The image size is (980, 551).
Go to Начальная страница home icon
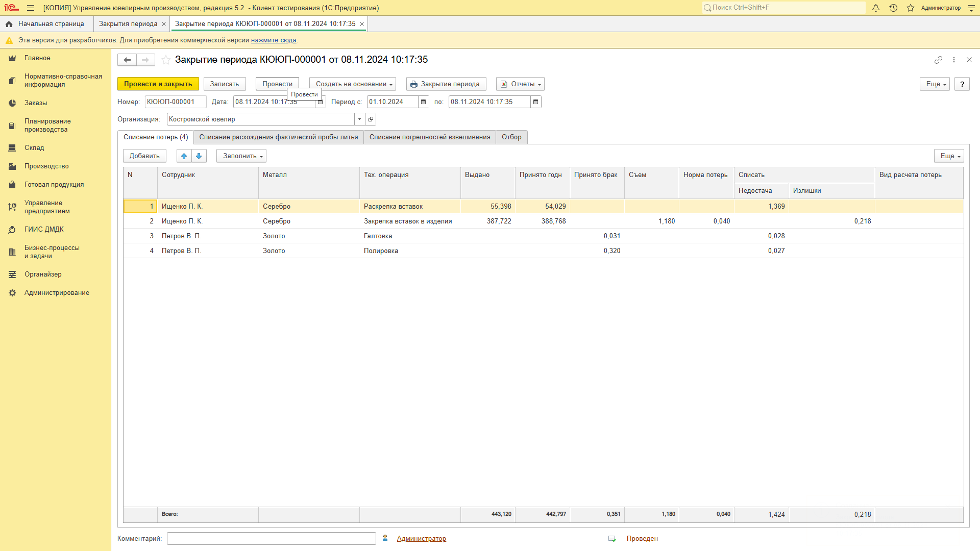pos(9,24)
